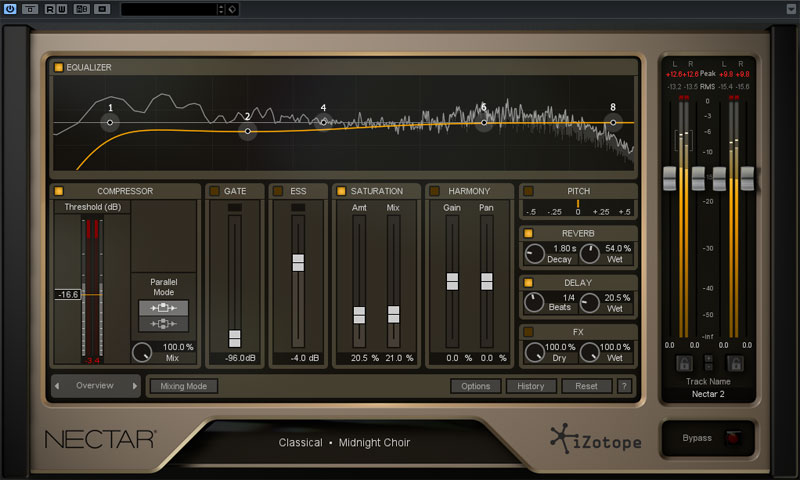Image resolution: width=800 pixels, height=480 pixels.
Task: Click the host toolbar Read automation R button
Action: point(49,9)
